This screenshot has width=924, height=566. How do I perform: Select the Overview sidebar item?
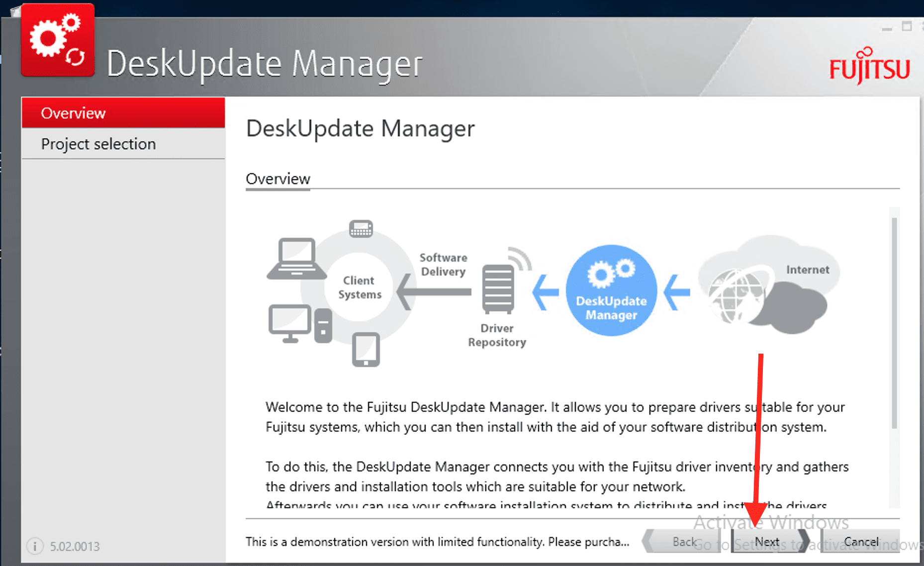123,113
